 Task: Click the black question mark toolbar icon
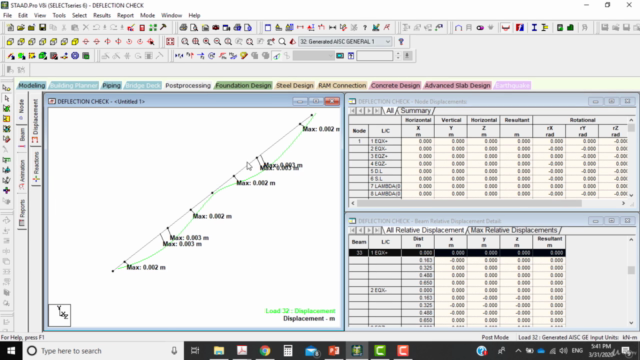(x=364, y=28)
